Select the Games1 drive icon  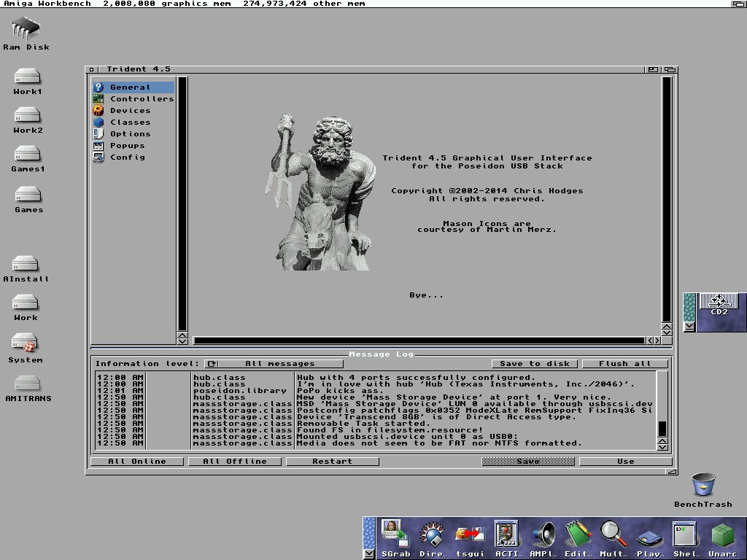[28, 159]
